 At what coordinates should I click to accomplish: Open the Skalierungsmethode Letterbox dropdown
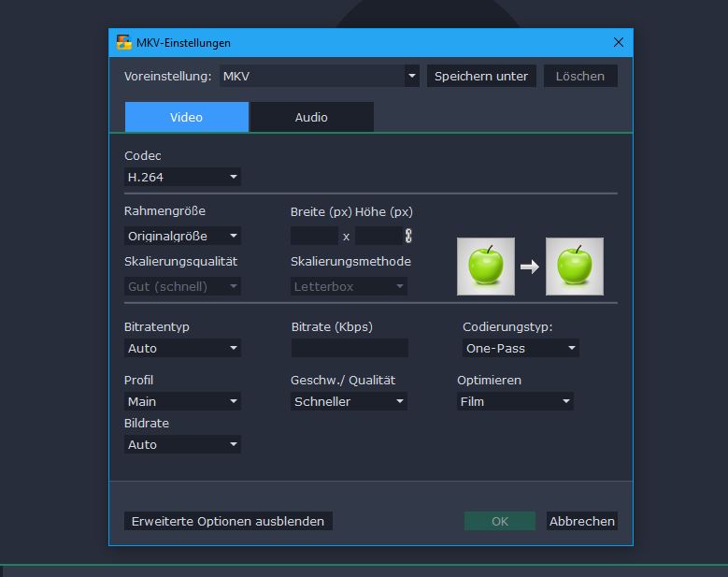[x=349, y=287]
